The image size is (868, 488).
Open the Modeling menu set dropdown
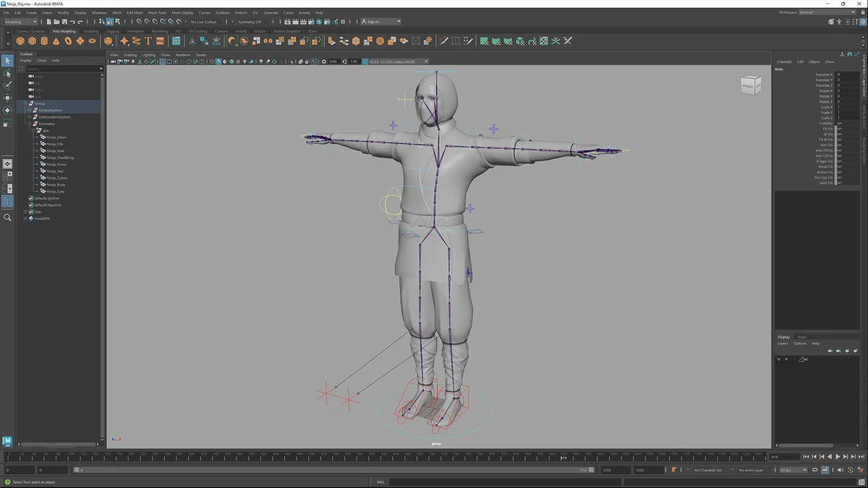[x=22, y=22]
